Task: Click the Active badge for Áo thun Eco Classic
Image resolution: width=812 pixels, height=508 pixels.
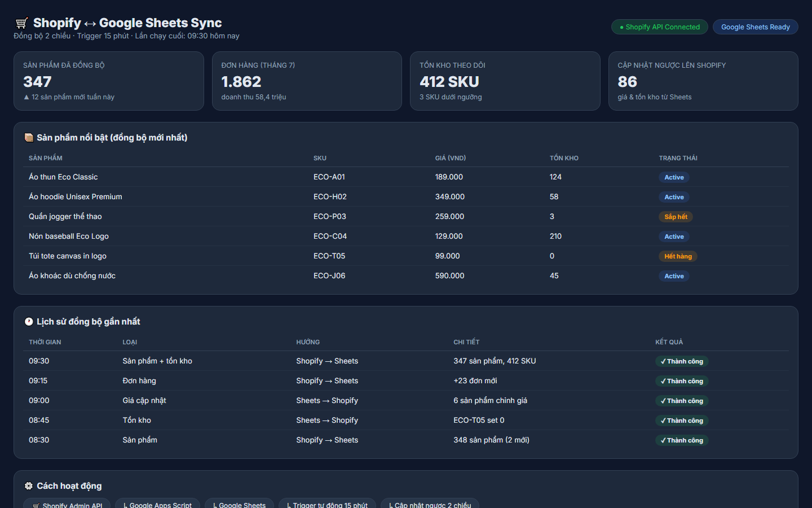Action: tap(674, 177)
